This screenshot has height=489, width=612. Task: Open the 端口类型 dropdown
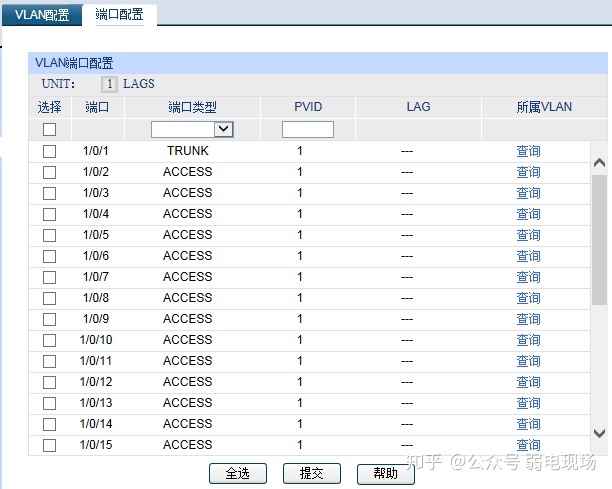tap(192, 129)
